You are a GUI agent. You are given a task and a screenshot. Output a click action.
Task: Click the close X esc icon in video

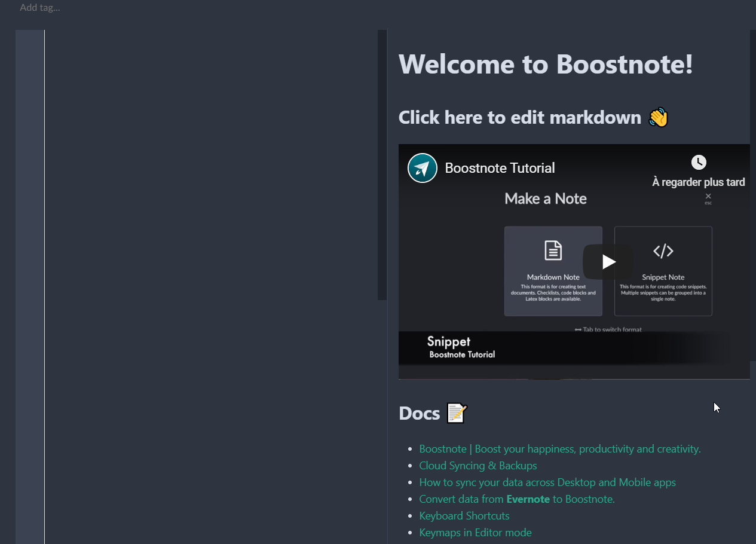708,198
